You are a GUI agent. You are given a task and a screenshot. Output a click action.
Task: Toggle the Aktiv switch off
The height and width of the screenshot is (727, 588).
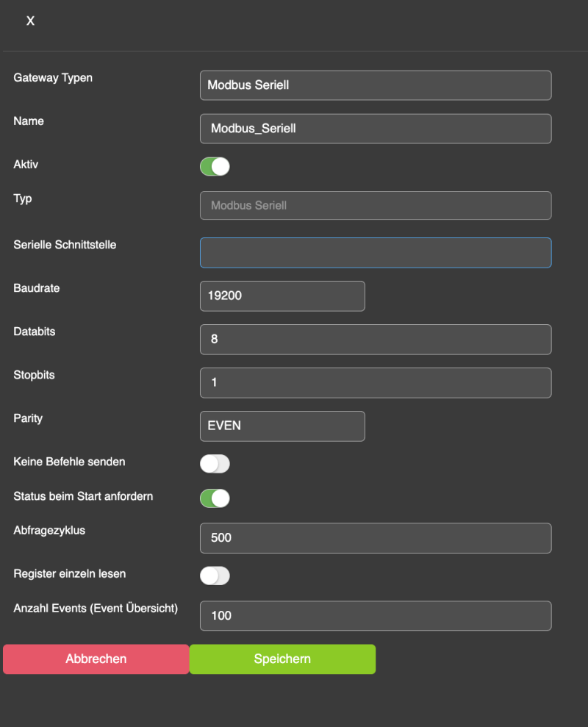[x=215, y=167]
